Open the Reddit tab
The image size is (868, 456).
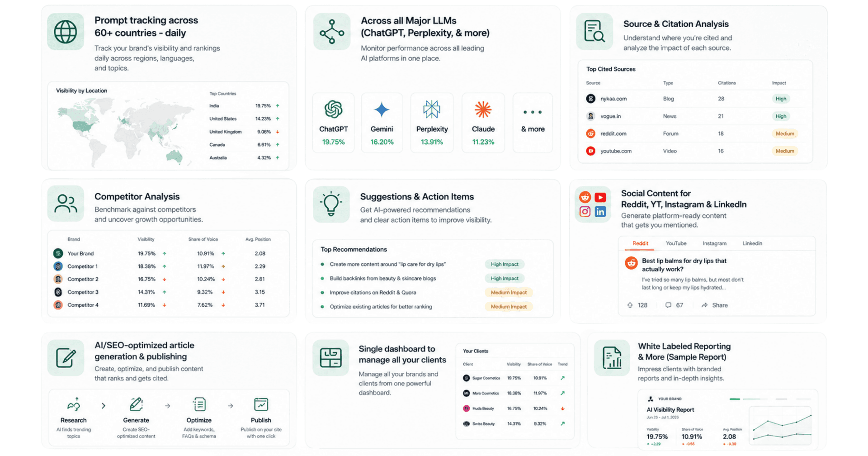pyautogui.click(x=640, y=243)
